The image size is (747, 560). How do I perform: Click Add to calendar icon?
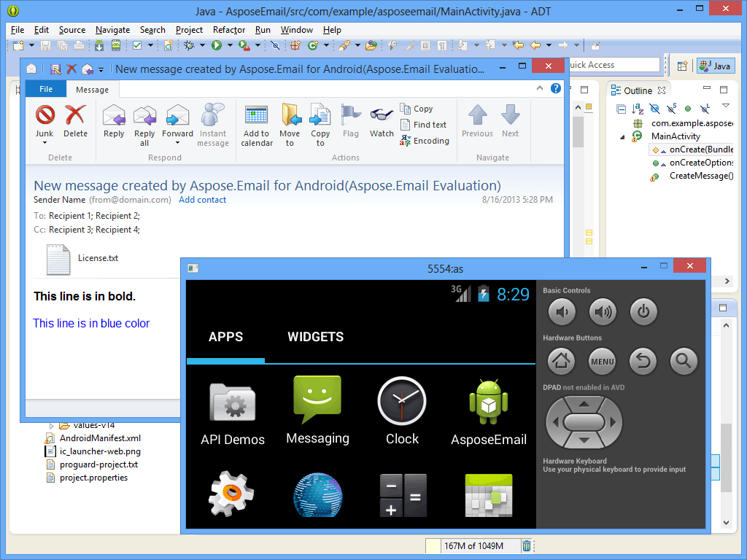pyautogui.click(x=256, y=115)
